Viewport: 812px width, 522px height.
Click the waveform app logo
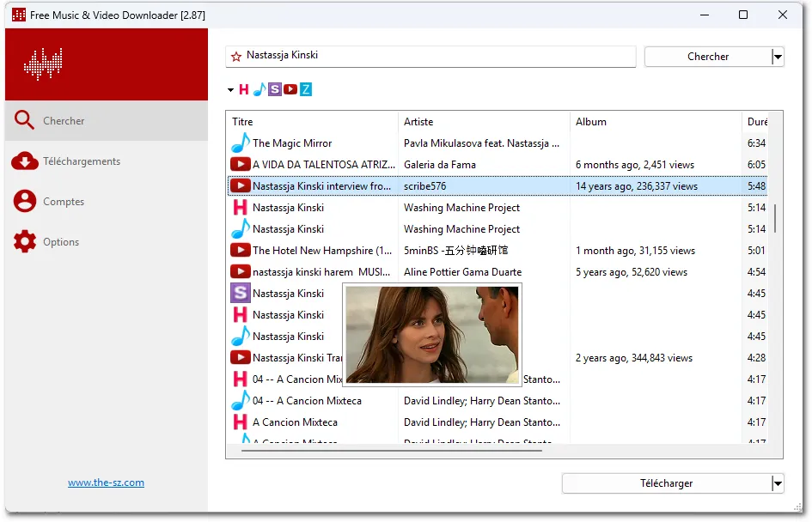(43, 64)
